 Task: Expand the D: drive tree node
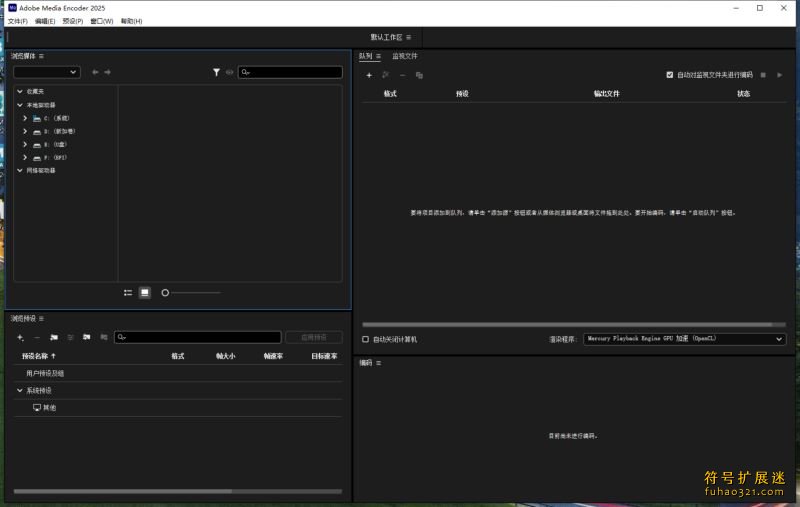(x=25, y=132)
